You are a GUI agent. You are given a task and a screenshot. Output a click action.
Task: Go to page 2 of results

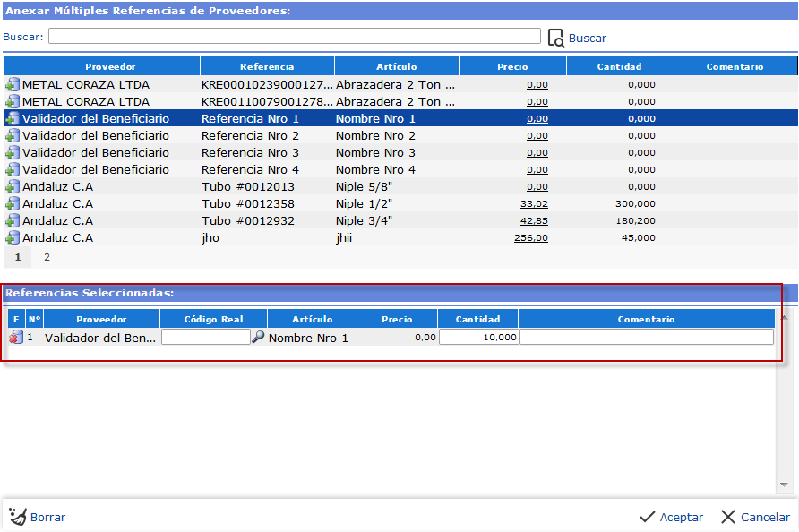coord(47,257)
